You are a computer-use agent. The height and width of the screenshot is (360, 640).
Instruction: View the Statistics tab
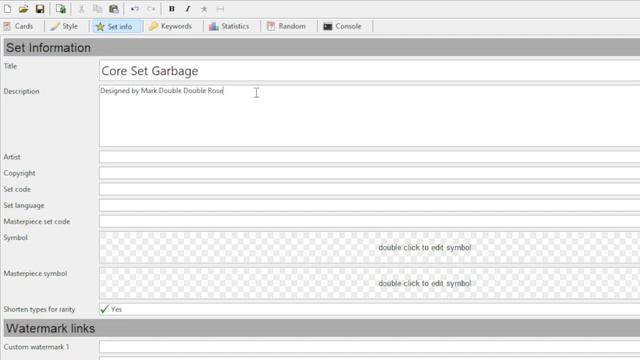[229, 26]
